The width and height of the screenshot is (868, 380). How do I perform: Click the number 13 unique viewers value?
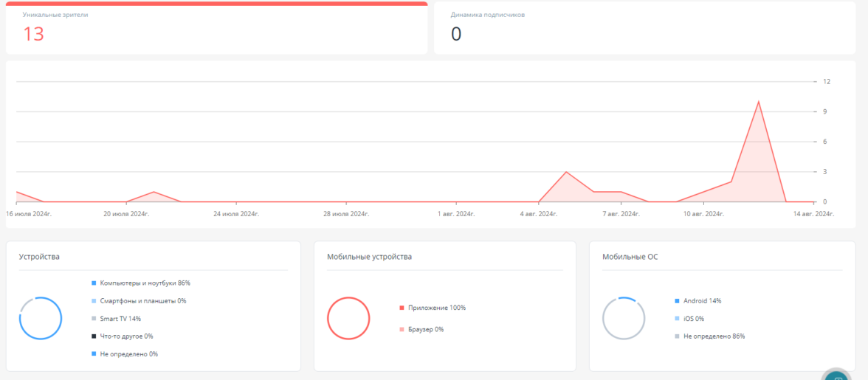[33, 34]
